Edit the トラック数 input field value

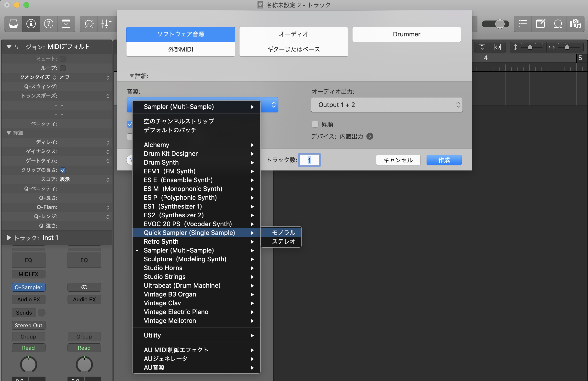click(x=309, y=160)
